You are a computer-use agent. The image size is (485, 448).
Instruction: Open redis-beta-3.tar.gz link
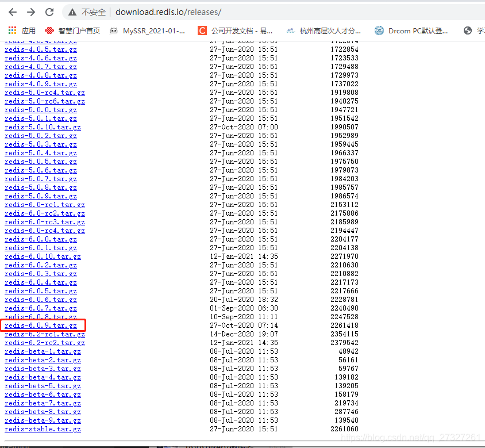[43, 369]
